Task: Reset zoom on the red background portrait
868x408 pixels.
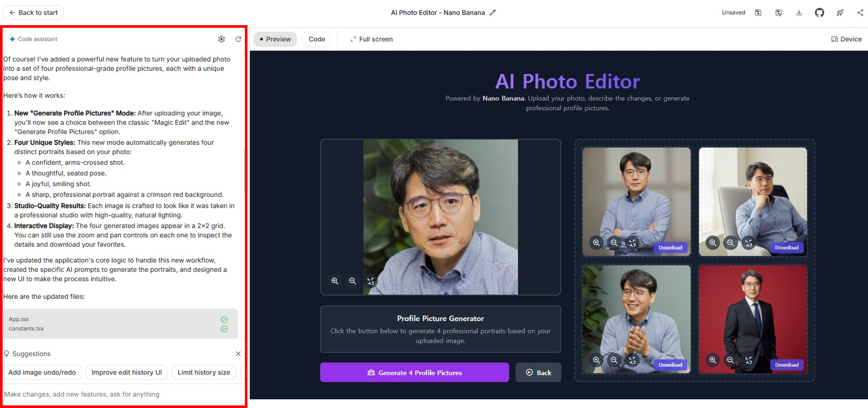Action: coord(748,360)
